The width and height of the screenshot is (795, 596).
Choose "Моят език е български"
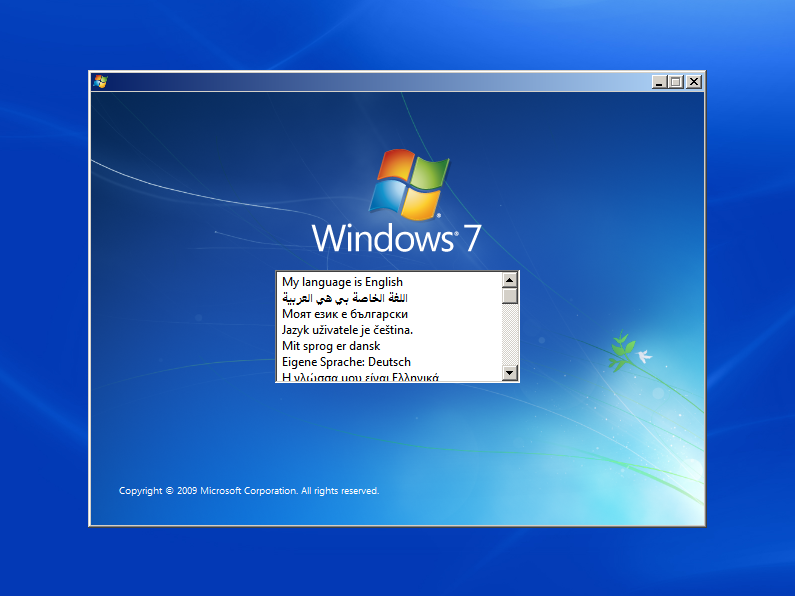(x=389, y=314)
